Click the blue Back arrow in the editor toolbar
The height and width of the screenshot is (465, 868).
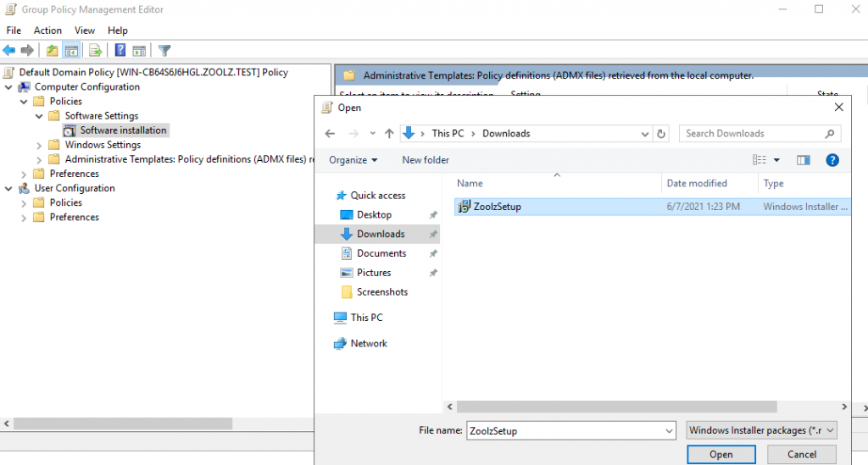[9, 51]
